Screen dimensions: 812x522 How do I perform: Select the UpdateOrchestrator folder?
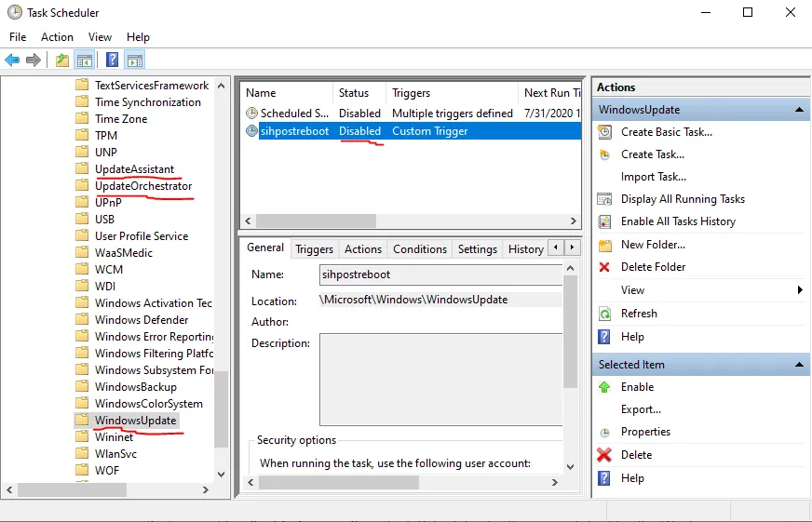pos(143,186)
